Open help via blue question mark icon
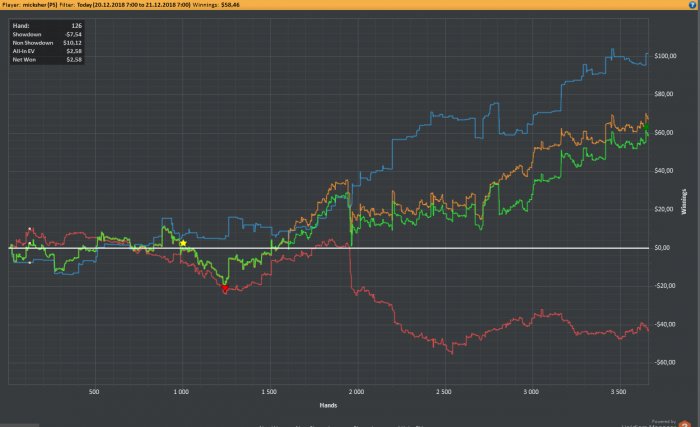Image resolution: width=700 pixels, height=427 pixels. click(692, 4)
